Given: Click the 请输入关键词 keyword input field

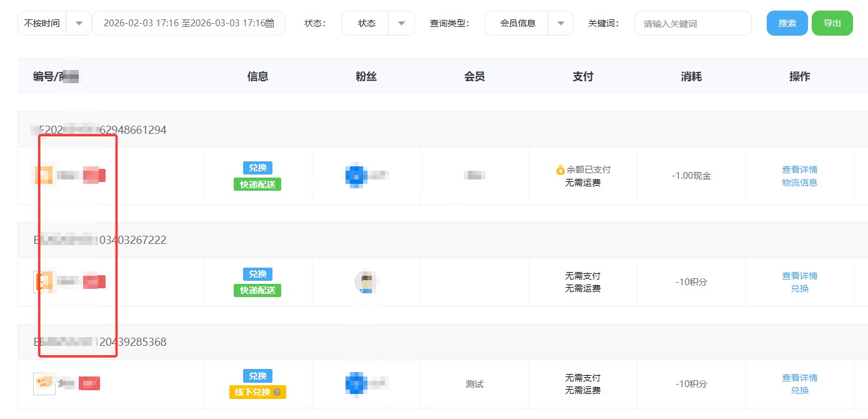Looking at the screenshot, I should (x=692, y=23).
